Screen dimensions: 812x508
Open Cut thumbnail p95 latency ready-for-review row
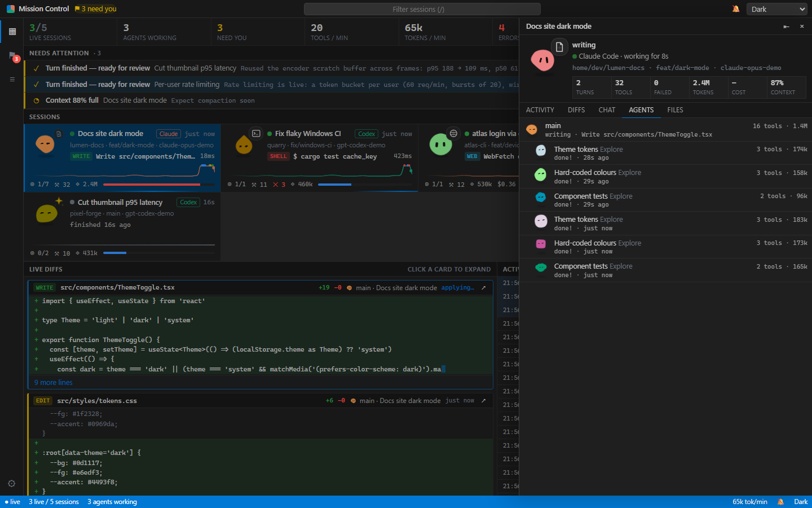point(272,68)
